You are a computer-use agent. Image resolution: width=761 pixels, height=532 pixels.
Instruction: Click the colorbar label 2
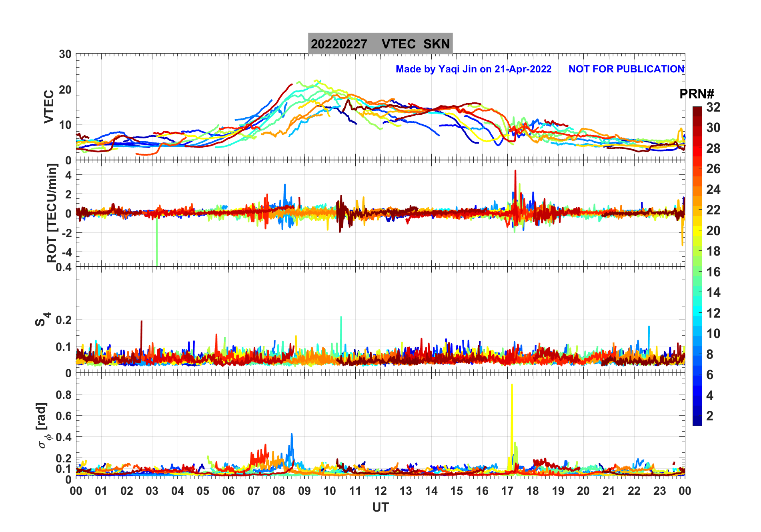pos(709,416)
